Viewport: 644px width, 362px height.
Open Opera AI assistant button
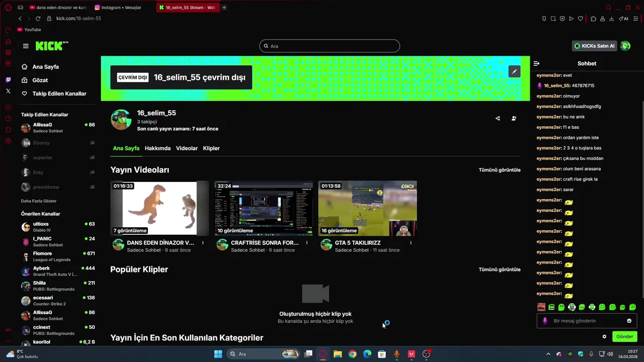[623, 19]
